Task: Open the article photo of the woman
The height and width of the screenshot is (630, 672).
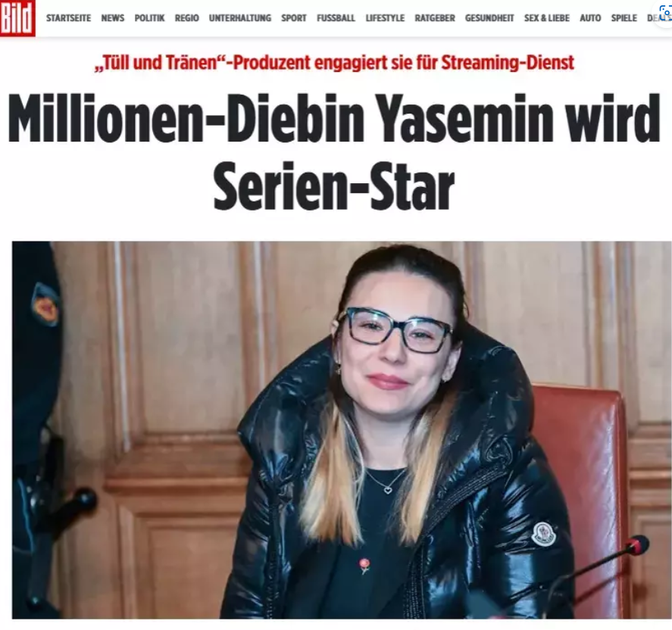Action: pyautogui.click(x=342, y=430)
